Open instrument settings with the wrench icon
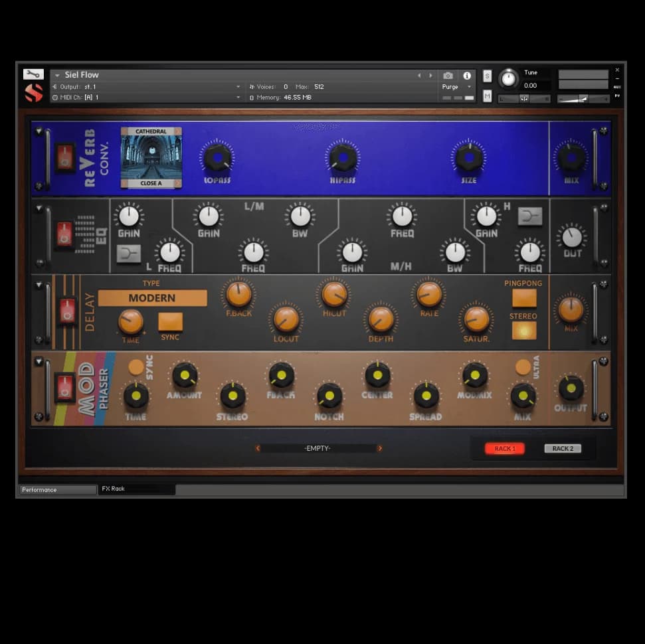The height and width of the screenshot is (644, 645). (x=33, y=74)
